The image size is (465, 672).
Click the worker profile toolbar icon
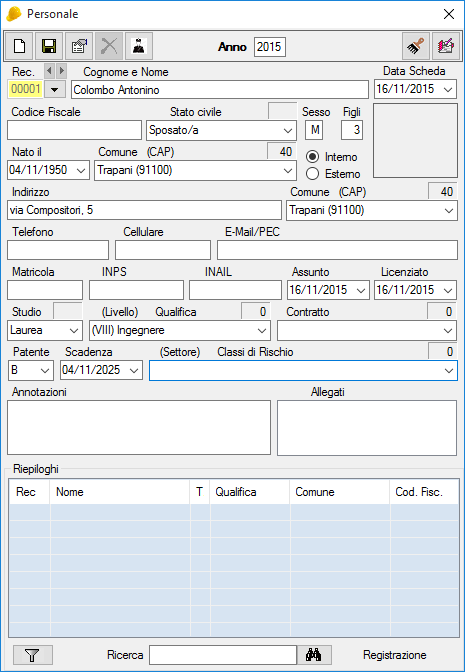tap(139, 46)
